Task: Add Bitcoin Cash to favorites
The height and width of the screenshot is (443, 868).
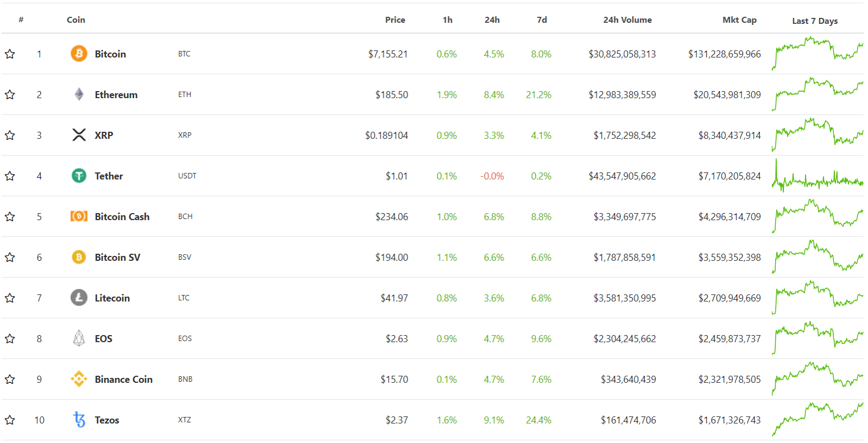Action: point(10,216)
